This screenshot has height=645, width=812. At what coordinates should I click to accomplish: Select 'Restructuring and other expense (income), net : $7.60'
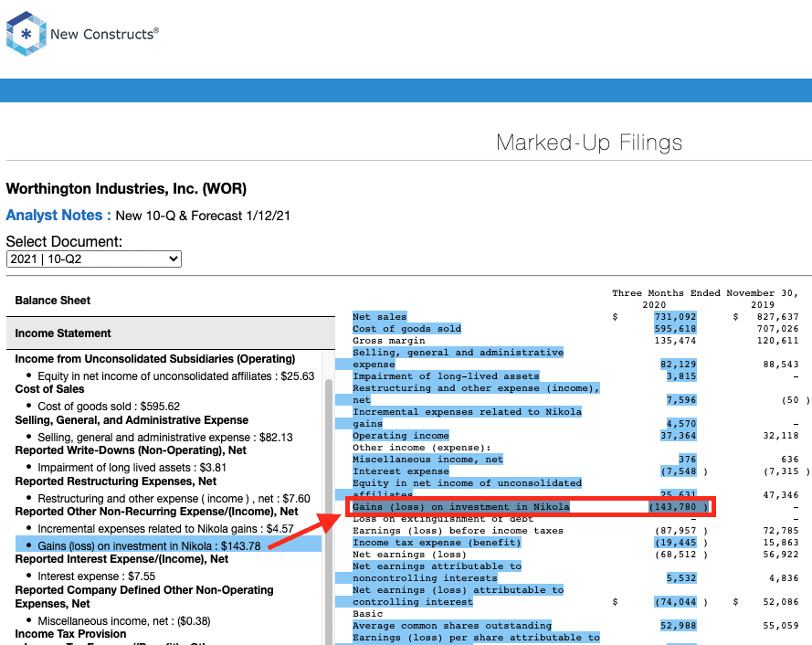coord(174,499)
